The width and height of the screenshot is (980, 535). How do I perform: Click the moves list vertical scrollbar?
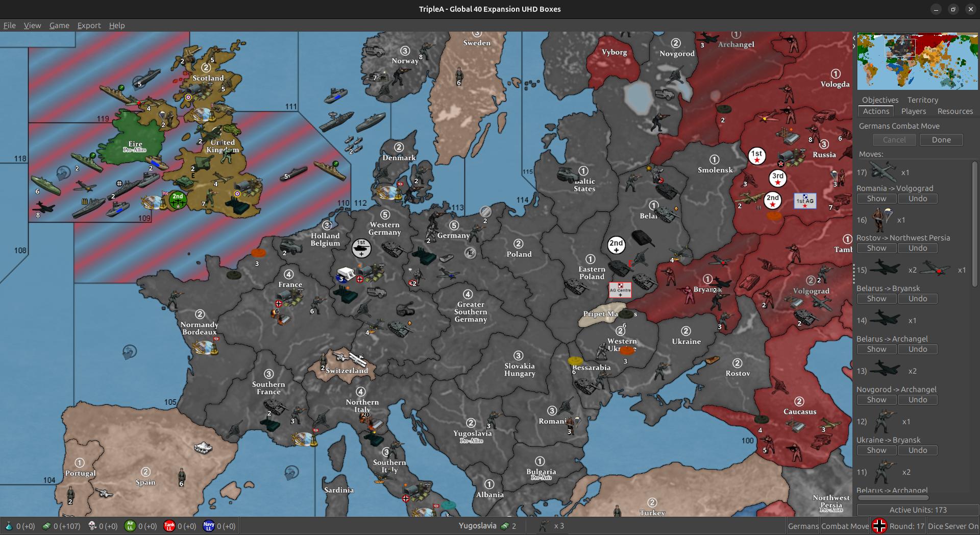tap(974, 225)
